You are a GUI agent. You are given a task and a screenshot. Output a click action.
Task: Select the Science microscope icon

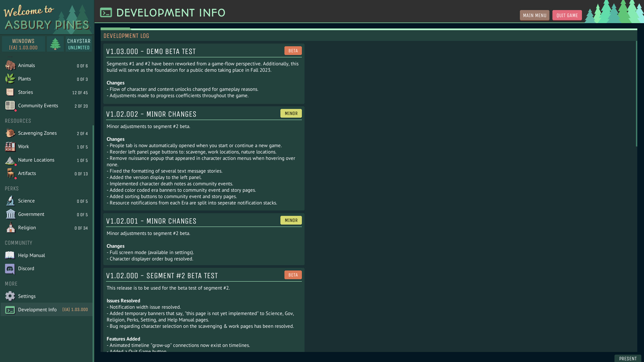coord(10,201)
